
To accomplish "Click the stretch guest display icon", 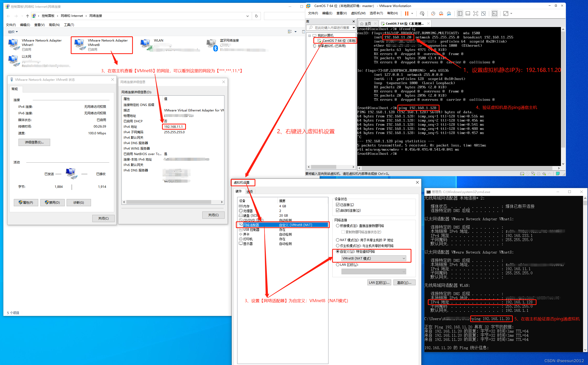I will pyautogui.click(x=506, y=14).
